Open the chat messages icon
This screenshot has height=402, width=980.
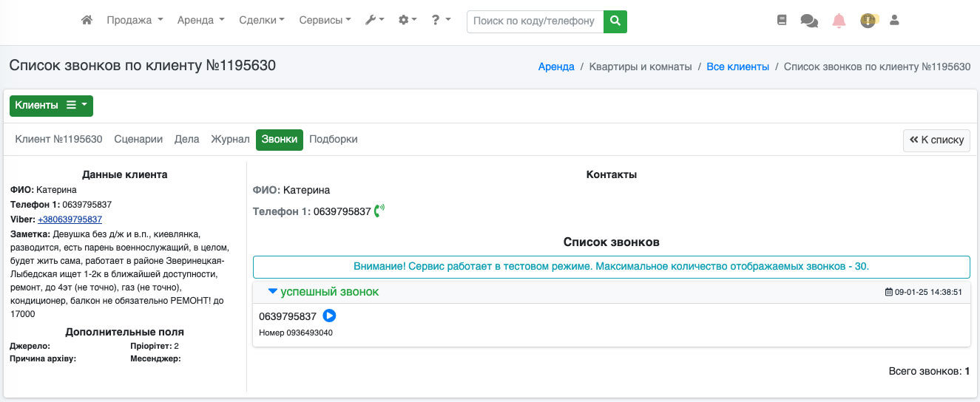[809, 21]
